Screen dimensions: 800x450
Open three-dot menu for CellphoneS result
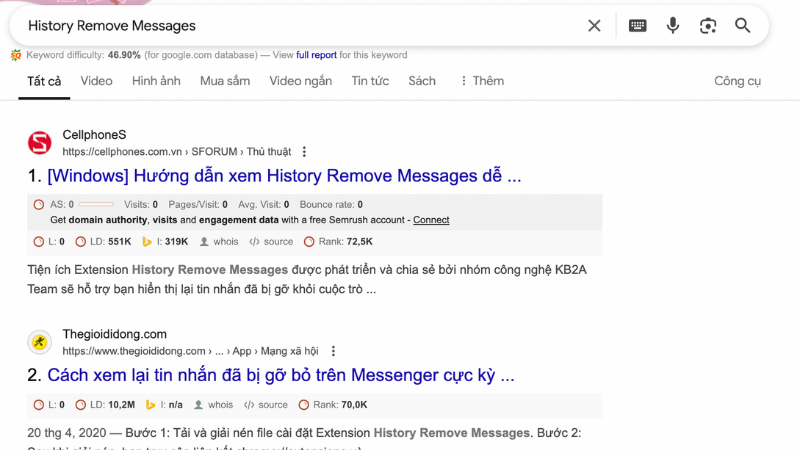[x=304, y=152]
